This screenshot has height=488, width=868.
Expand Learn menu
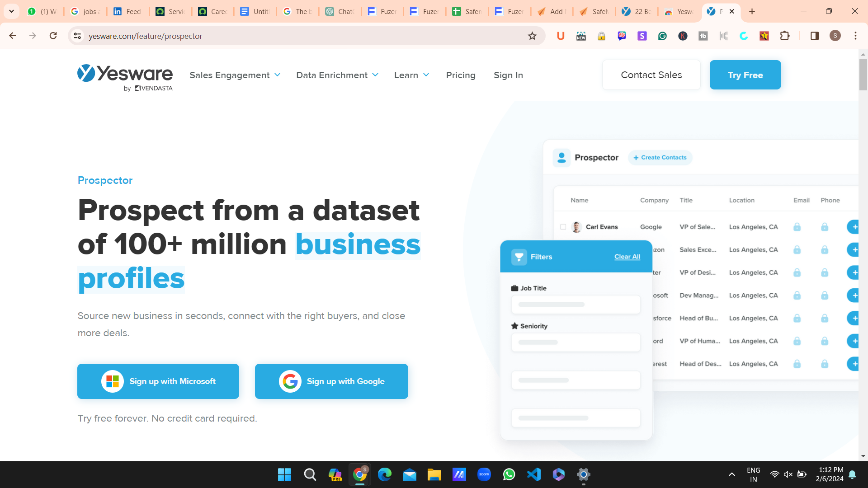point(411,75)
